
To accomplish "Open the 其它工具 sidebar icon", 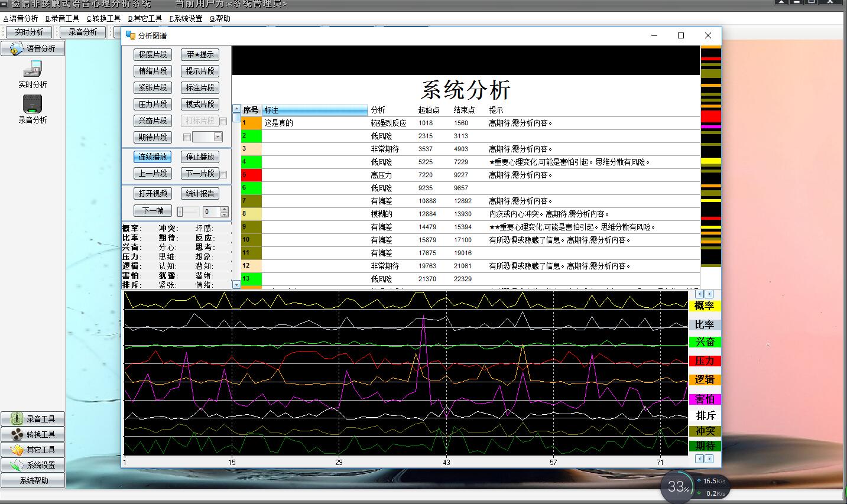I will click(x=17, y=450).
